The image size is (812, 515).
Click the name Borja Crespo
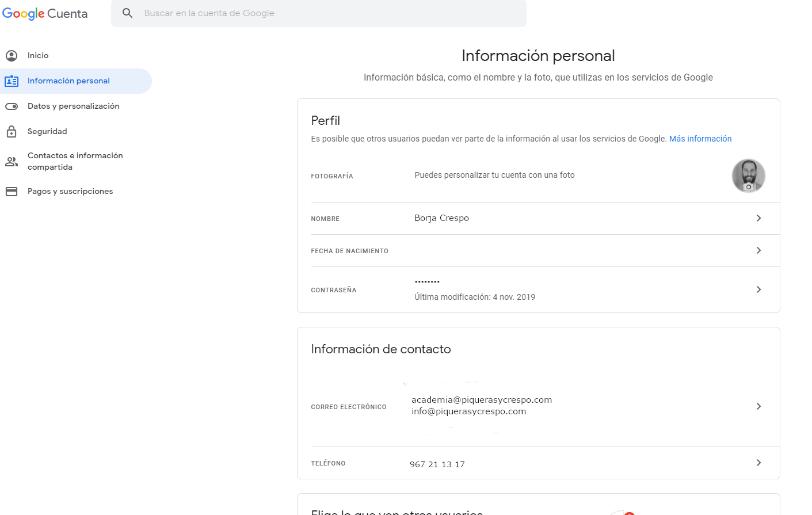[441, 218]
